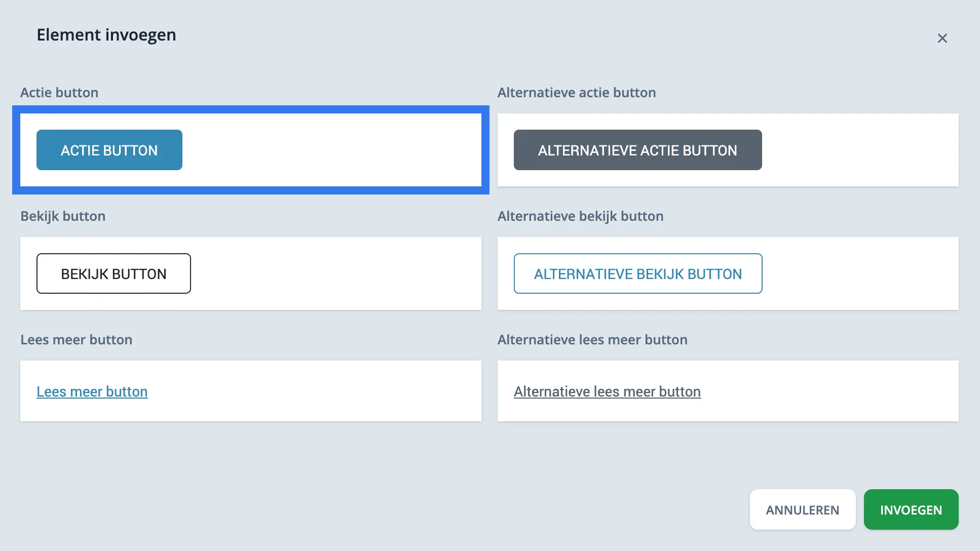Choose the dark ALTERNATIEVE ACTIE BUTTON style

(x=637, y=150)
